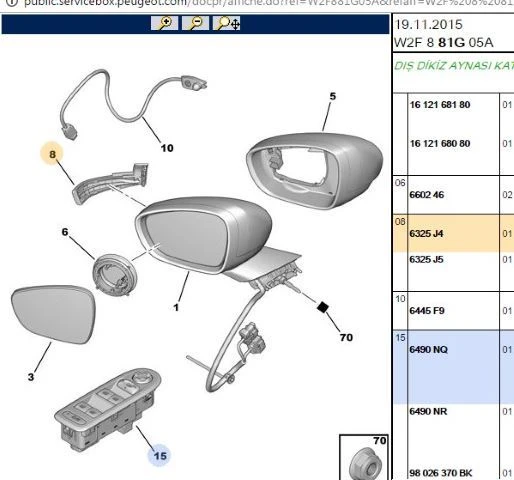This screenshot has width=514, height=480.
Task: Select callout number 10 wiring harness label
Action: tap(167, 148)
